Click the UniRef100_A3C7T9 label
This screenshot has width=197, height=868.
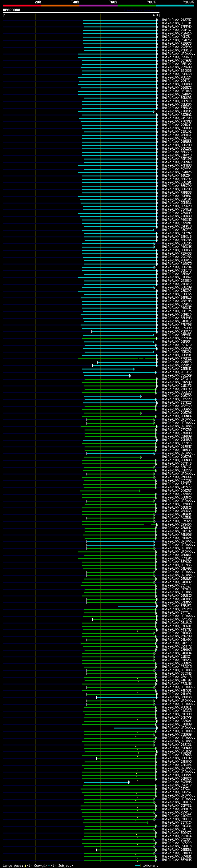pos(177,230)
